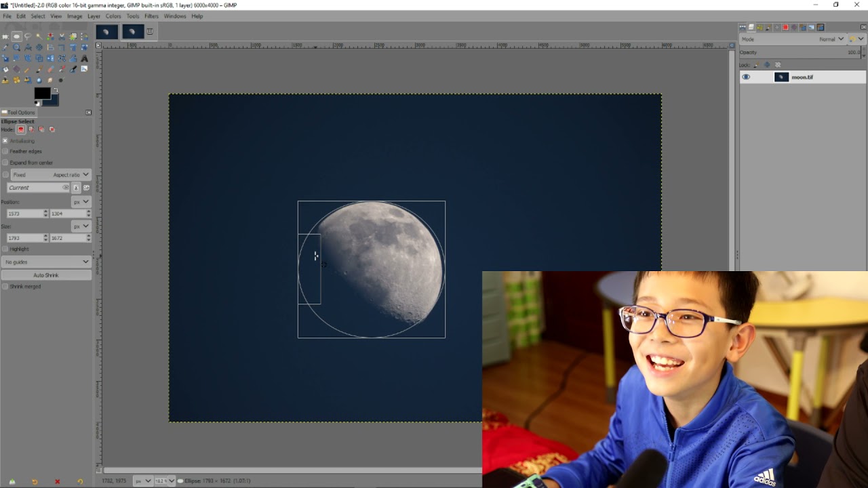Viewport: 868px width, 488px height.
Task: Select the Ellipse Select tool
Action: 16,37
